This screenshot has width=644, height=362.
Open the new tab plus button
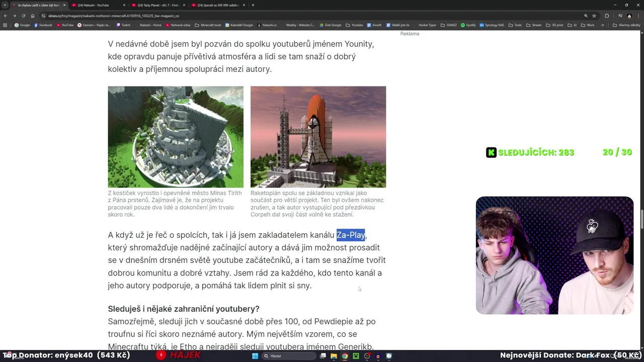pyautogui.click(x=253, y=5)
